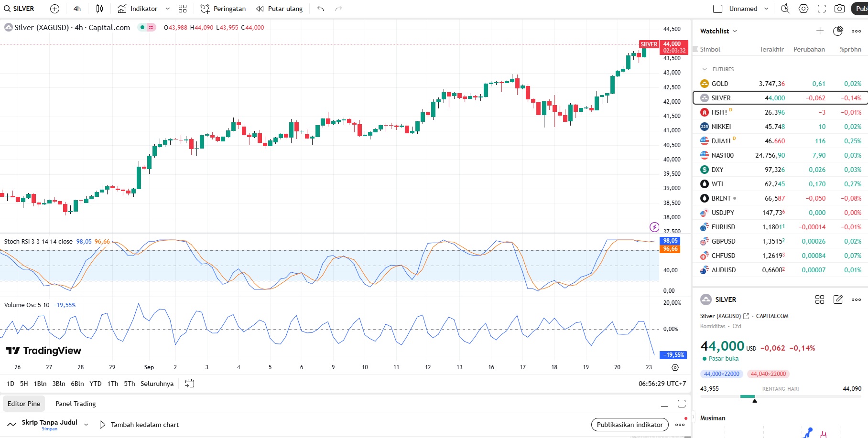The height and width of the screenshot is (438, 868).
Task: Expand the Indikator dropdown arrow
Action: [x=168, y=9]
